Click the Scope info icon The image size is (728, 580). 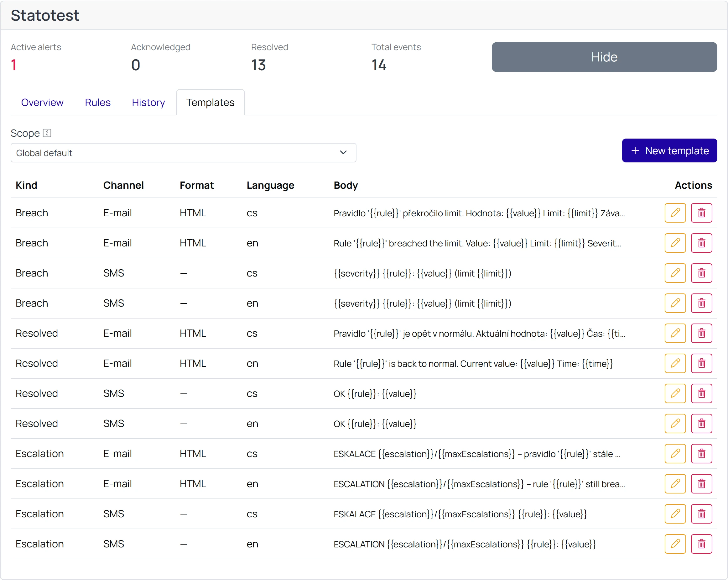pos(47,133)
